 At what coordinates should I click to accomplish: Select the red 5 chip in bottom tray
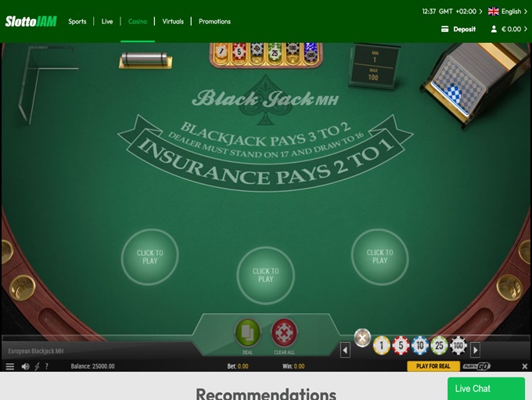401,346
